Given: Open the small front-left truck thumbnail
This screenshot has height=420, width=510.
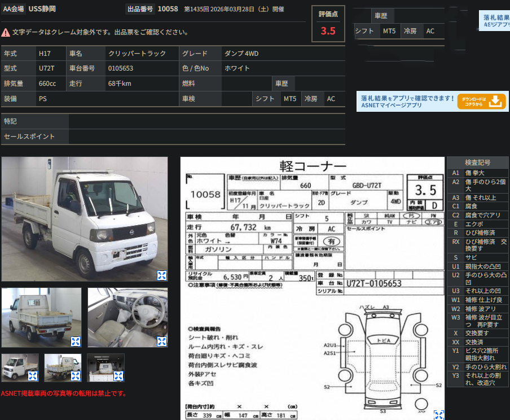Looking at the screenshot, I should pyautogui.click(x=20, y=368).
